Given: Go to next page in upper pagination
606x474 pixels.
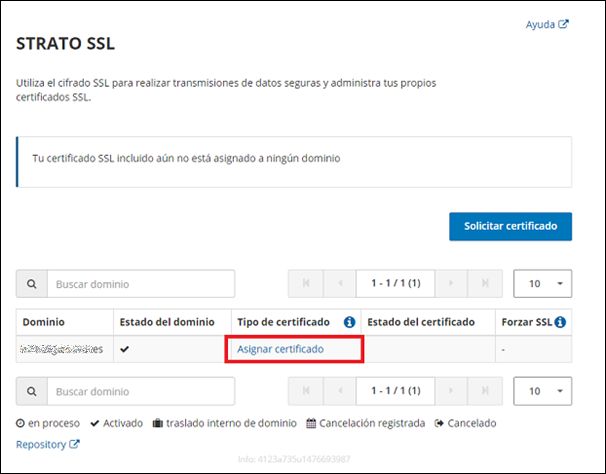Looking at the screenshot, I should [x=451, y=283].
